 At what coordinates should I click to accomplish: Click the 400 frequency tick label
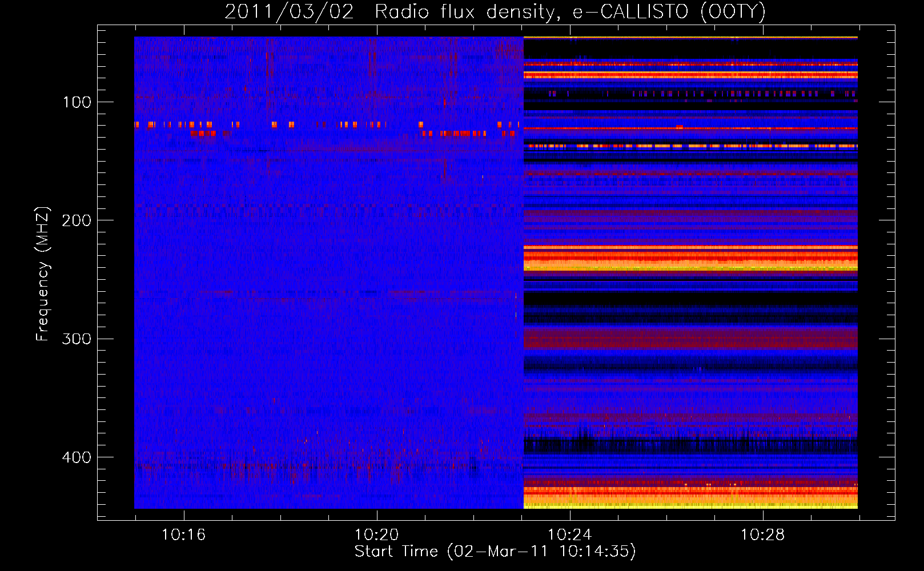(77, 457)
